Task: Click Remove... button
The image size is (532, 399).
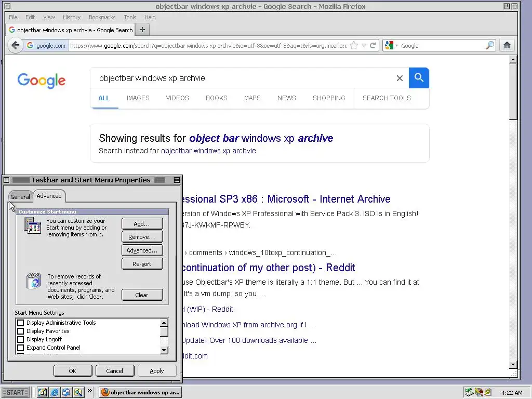Action: 142,237
